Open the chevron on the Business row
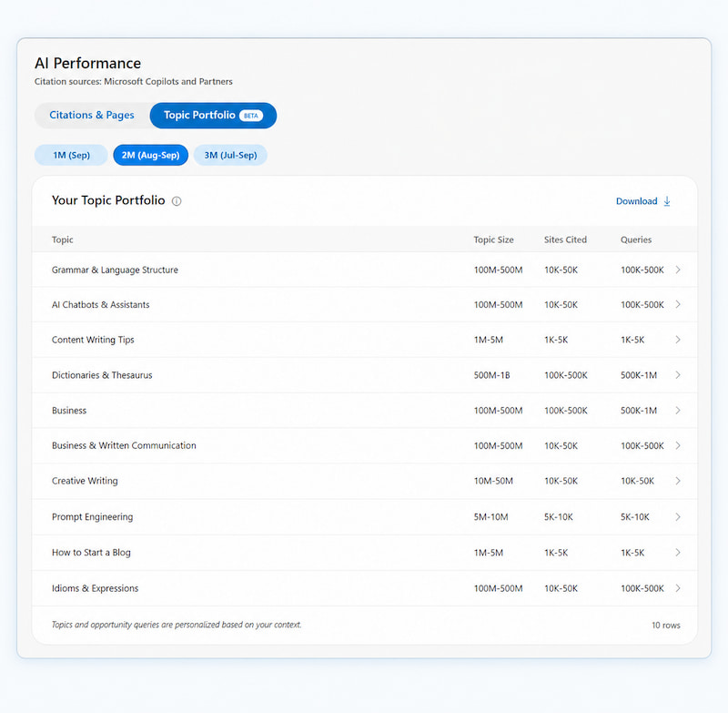Image resolution: width=728 pixels, height=713 pixels. coord(678,410)
